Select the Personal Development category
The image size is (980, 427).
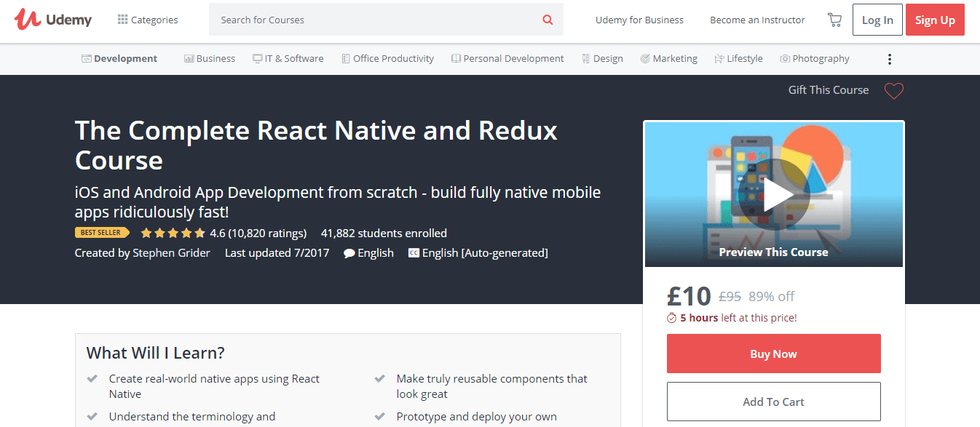coord(507,59)
